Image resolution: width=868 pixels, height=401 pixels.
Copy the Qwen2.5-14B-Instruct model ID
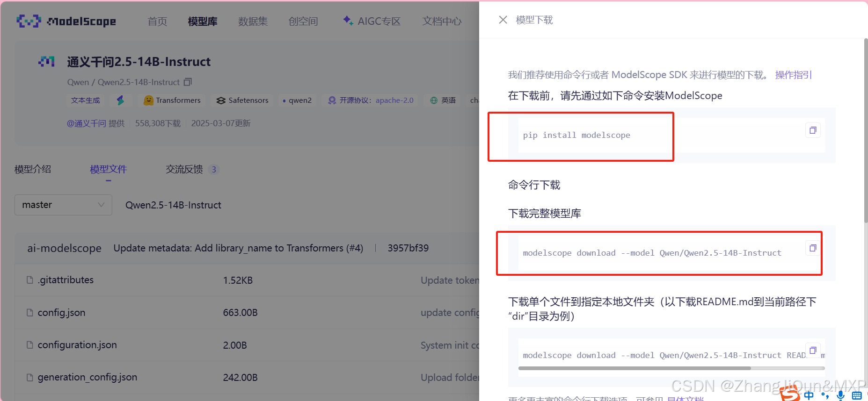pyautogui.click(x=188, y=82)
